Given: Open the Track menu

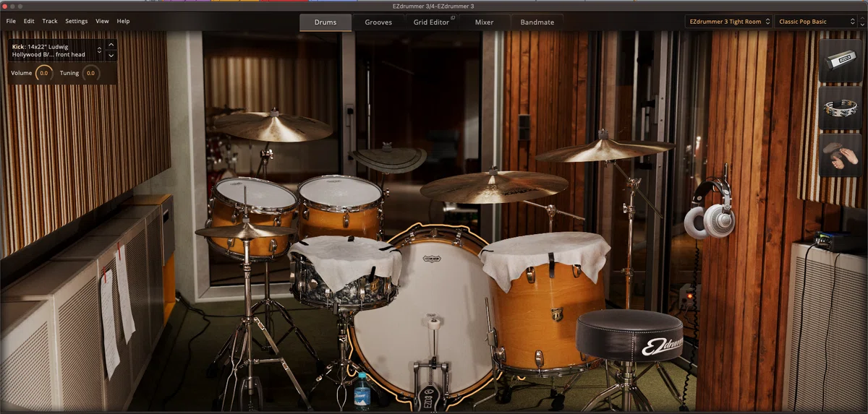Looking at the screenshot, I should click(50, 21).
